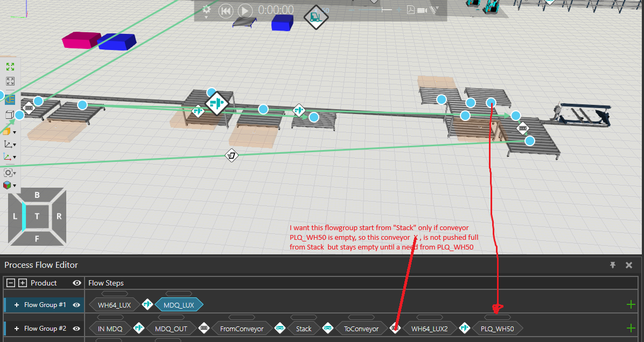This screenshot has width=644, height=342.
Task: Select the Stack flow step
Action: (x=303, y=329)
